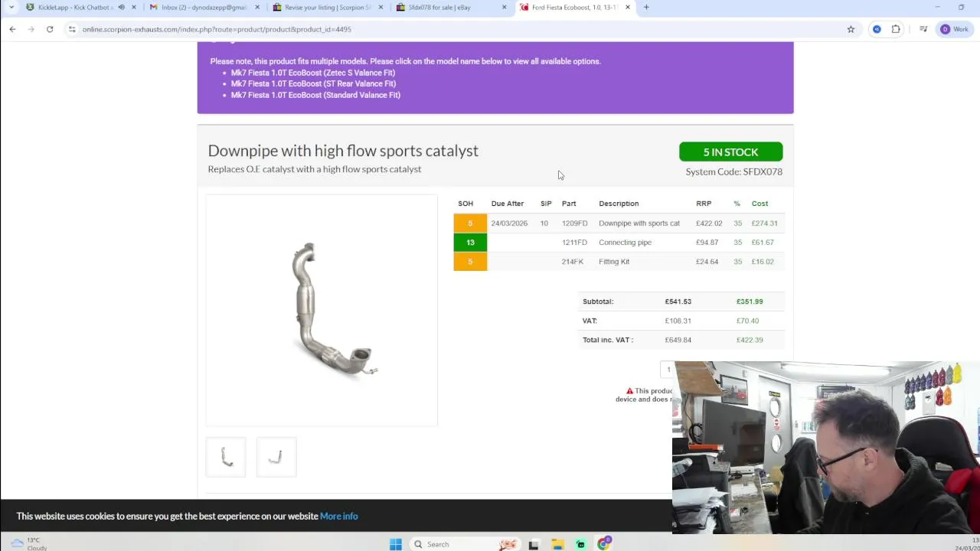
Task: Mute the Kicklet.app tab audio
Action: click(x=121, y=7)
